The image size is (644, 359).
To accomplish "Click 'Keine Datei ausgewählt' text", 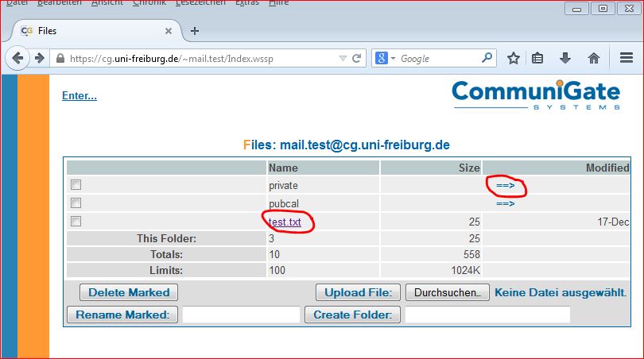I will click(x=561, y=292).
